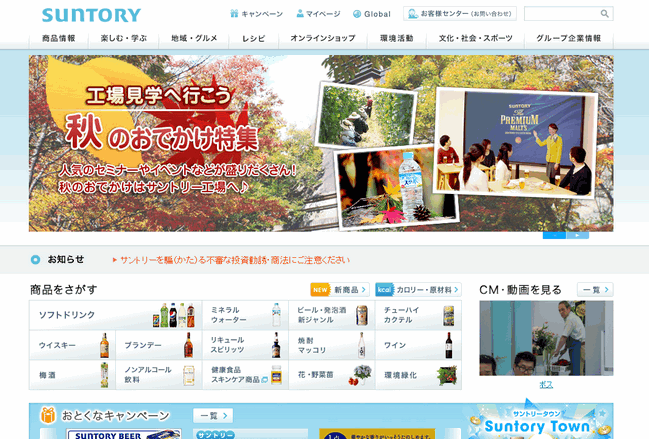Select チューハイ カクテル category
Image resolution: width=649 pixels, height=439 pixels.
pos(418,315)
